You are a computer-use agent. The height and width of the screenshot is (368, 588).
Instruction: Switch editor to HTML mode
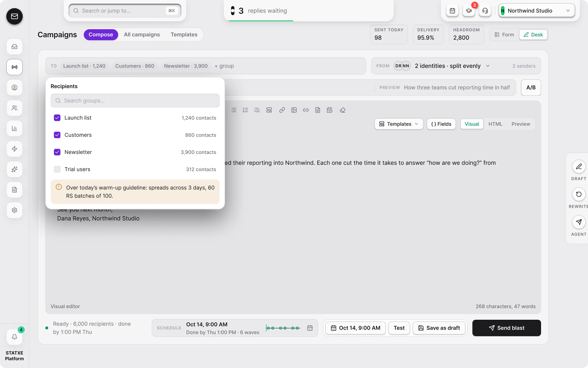point(495,124)
